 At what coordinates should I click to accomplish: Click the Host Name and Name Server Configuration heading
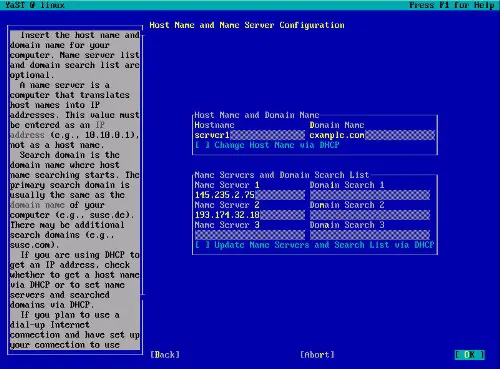[247, 25]
